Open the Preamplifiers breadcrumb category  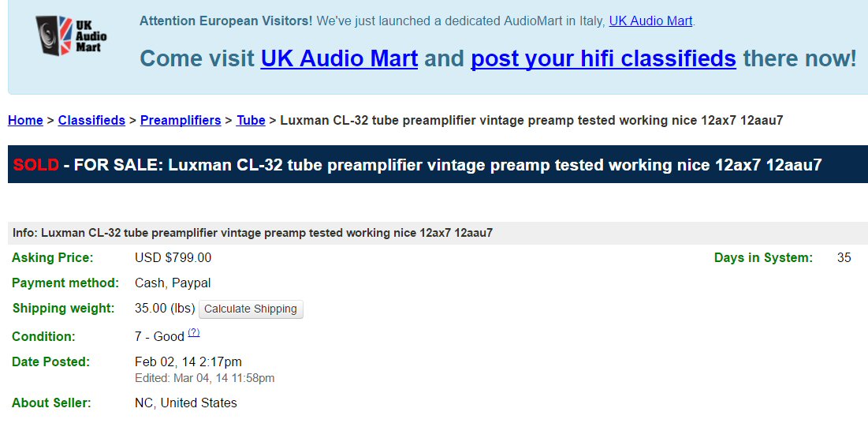click(x=181, y=121)
